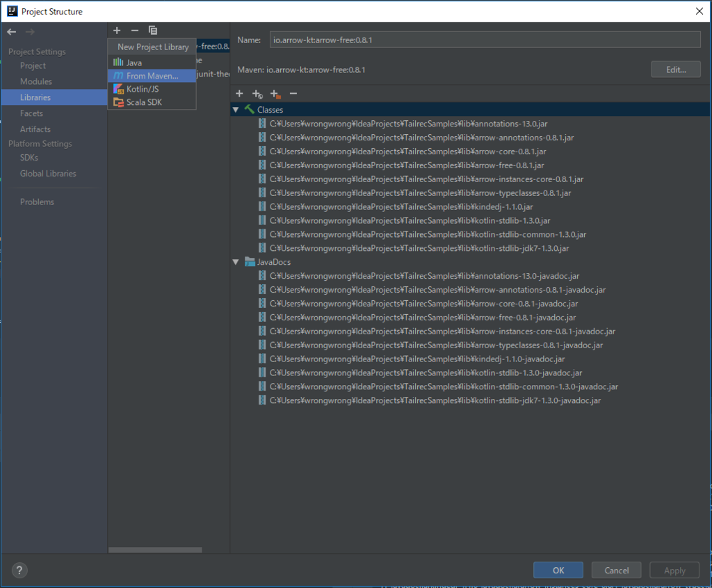
Task: Add library roots with the plus icon
Action: coord(239,94)
